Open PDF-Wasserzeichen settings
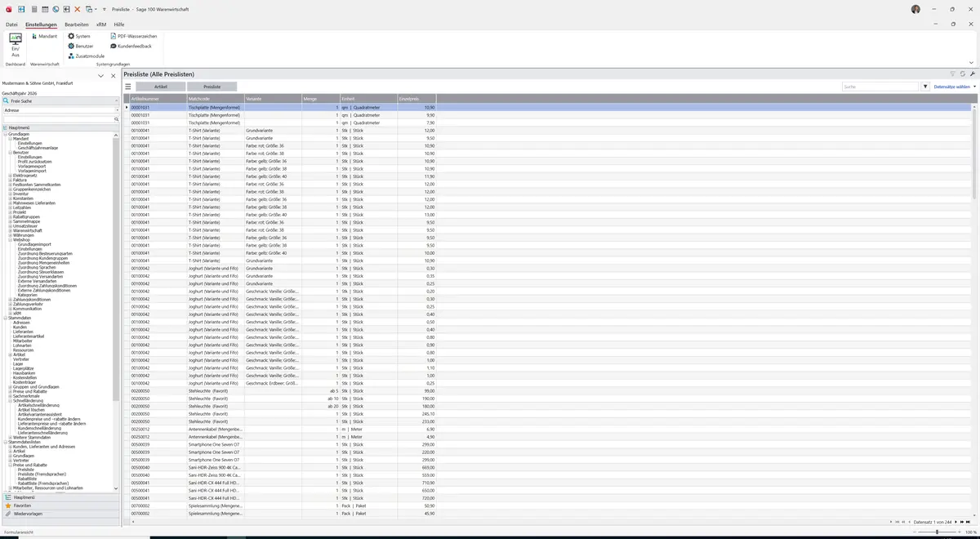Screen dimensions: 980x539 point(134,36)
